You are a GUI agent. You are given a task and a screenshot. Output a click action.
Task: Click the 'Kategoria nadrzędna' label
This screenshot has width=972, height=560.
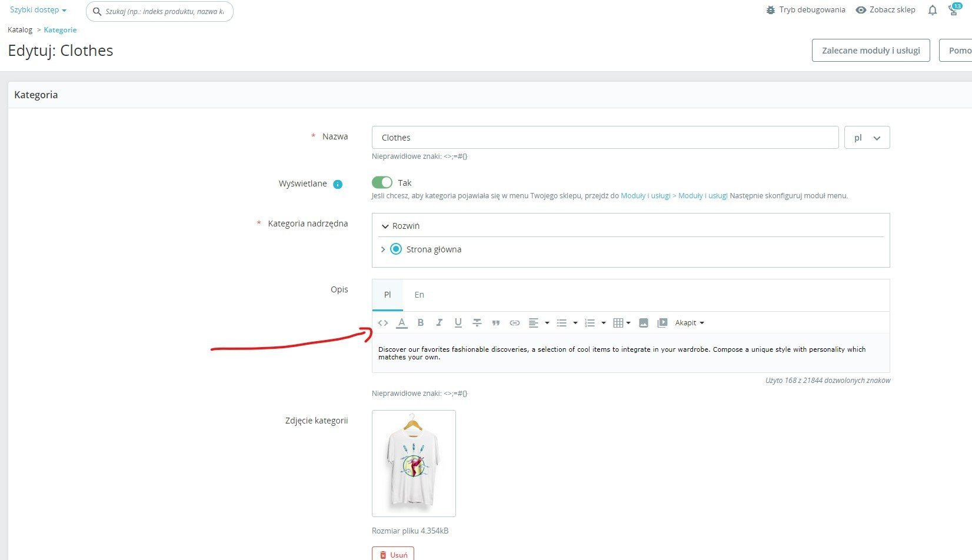[x=308, y=224]
